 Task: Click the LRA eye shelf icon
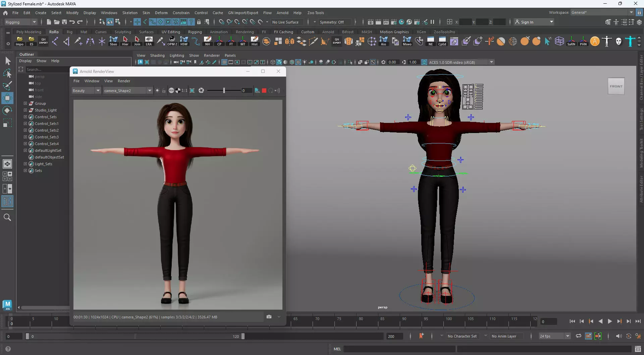coord(149,41)
